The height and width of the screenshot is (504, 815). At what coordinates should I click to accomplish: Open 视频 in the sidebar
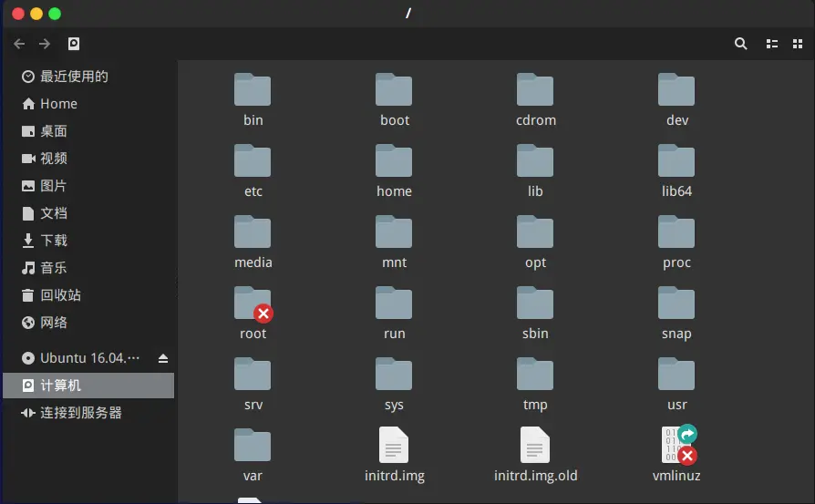(x=88, y=159)
